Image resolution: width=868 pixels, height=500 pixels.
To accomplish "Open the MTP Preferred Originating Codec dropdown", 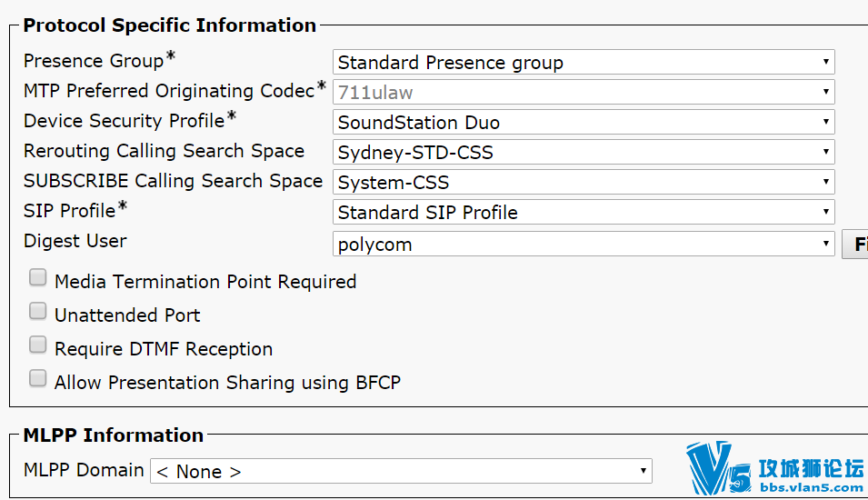I will point(584,92).
